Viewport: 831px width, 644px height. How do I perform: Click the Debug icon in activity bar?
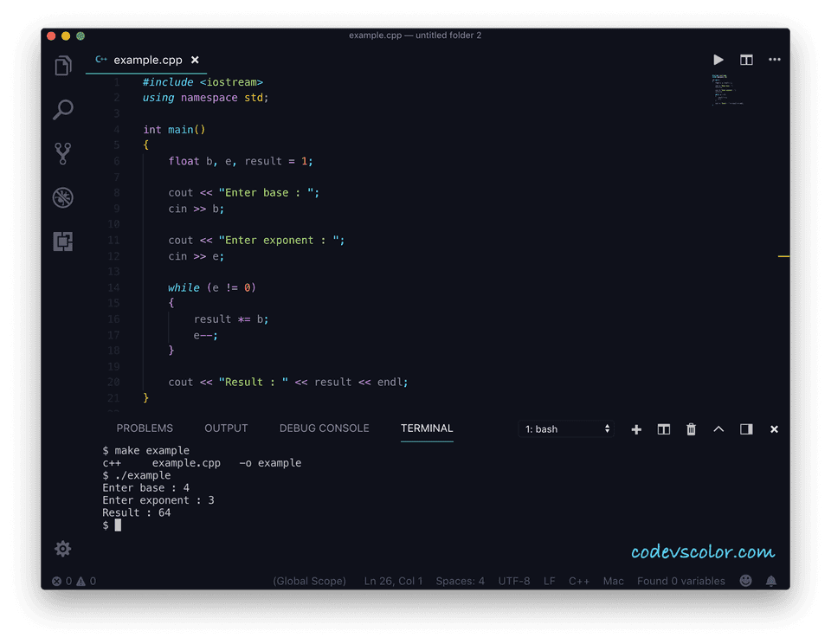click(62, 196)
